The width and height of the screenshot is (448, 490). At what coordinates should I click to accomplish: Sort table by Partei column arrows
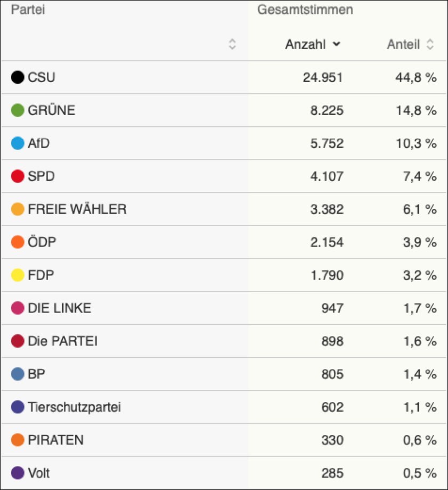click(232, 45)
